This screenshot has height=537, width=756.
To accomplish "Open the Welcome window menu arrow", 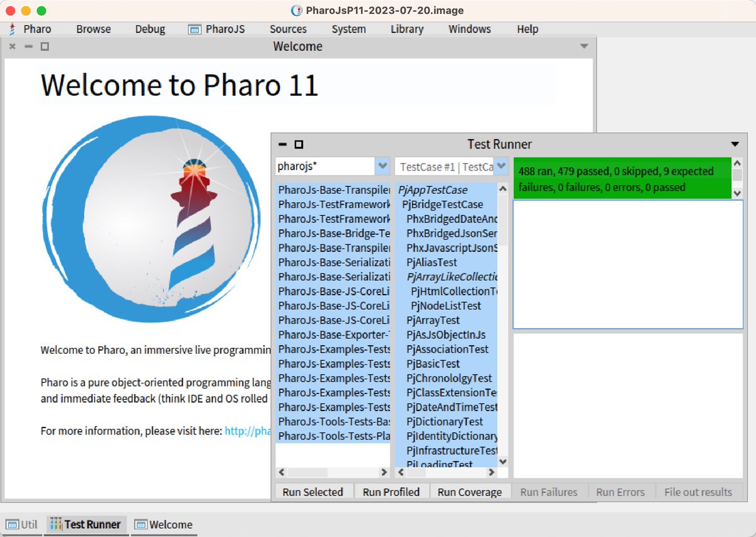I will (584, 47).
